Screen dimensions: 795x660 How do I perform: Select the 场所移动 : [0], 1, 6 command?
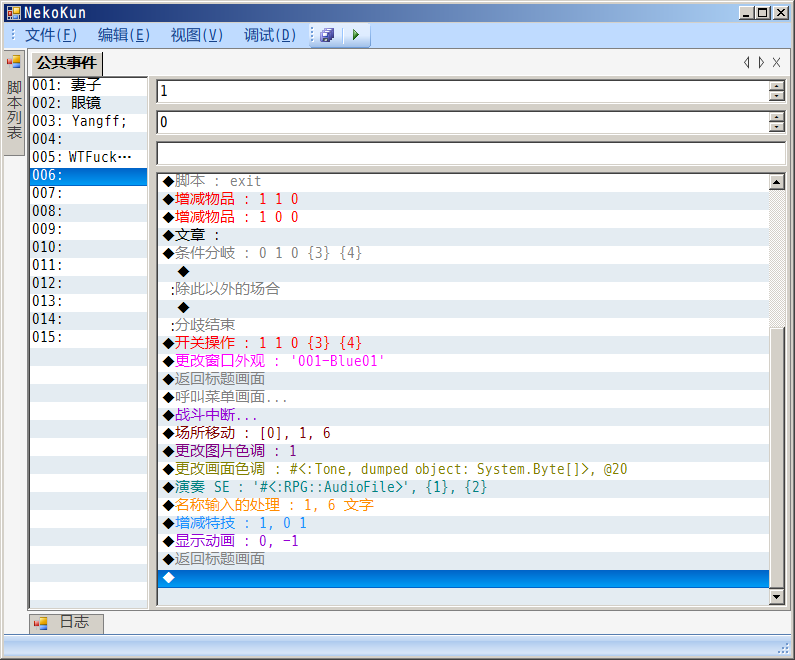(463, 433)
